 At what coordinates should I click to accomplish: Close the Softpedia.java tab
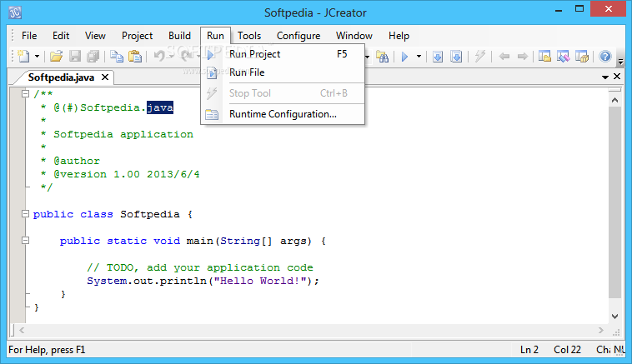pyautogui.click(x=105, y=77)
